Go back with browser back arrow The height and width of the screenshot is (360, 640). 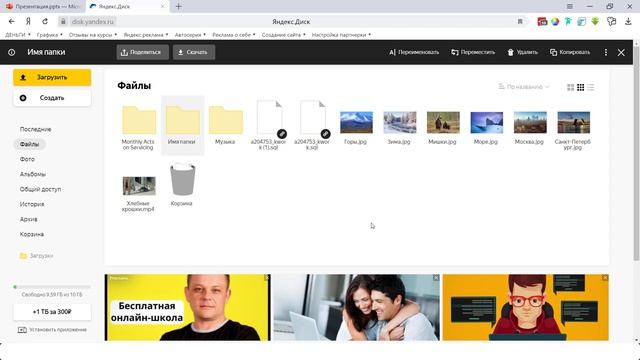coord(11,21)
